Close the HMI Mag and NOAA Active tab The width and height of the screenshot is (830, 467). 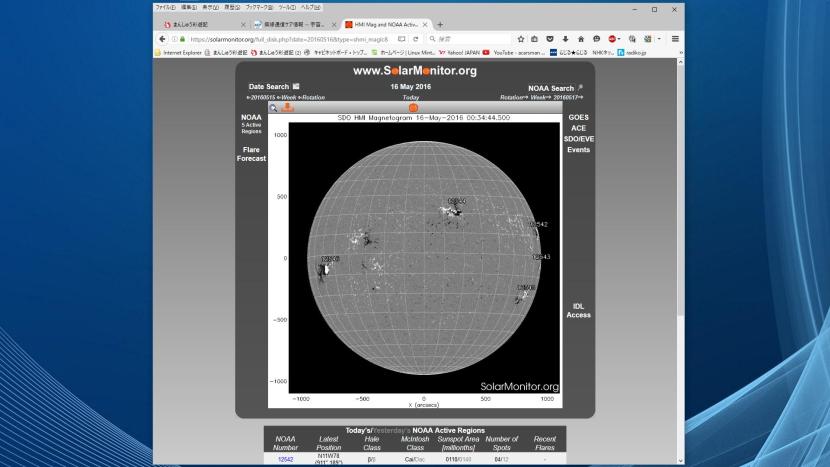(x=425, y=24)
